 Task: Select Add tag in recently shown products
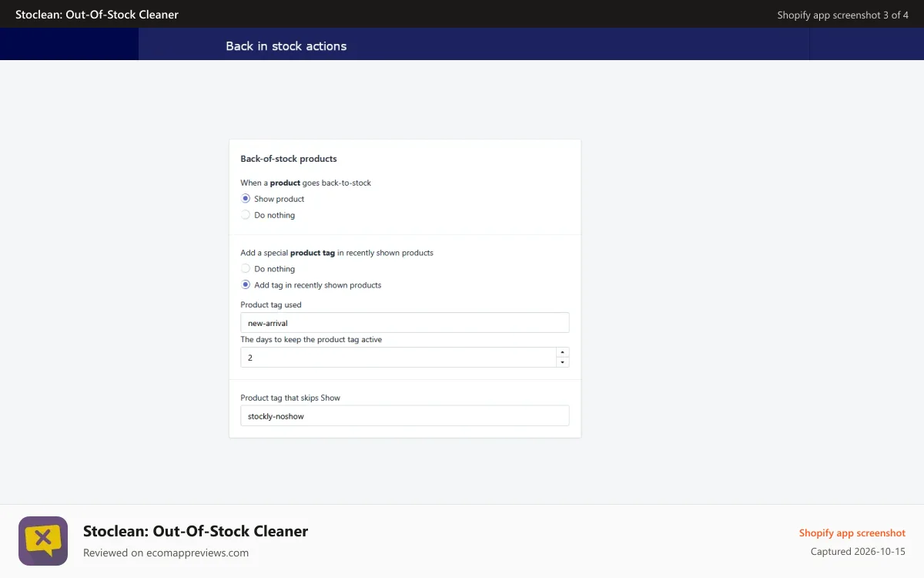pos(246,285)
